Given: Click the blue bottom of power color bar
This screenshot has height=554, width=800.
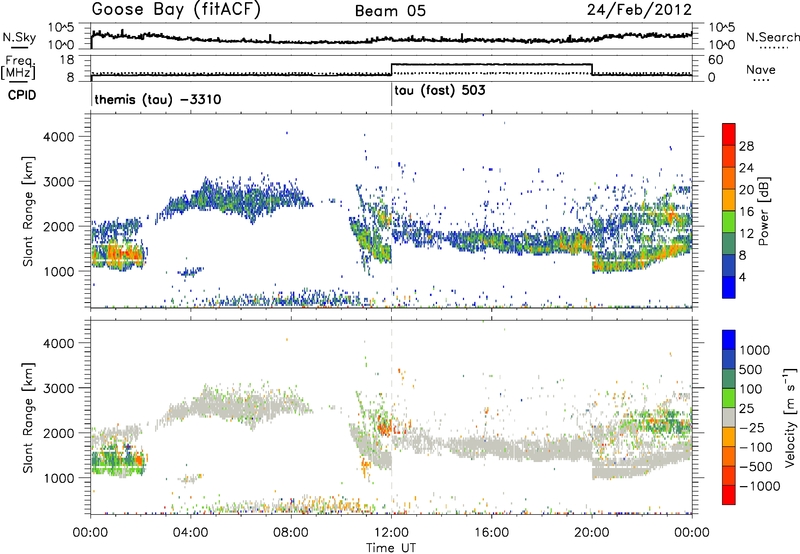Looking at the screenshot, I should (729, 287).
